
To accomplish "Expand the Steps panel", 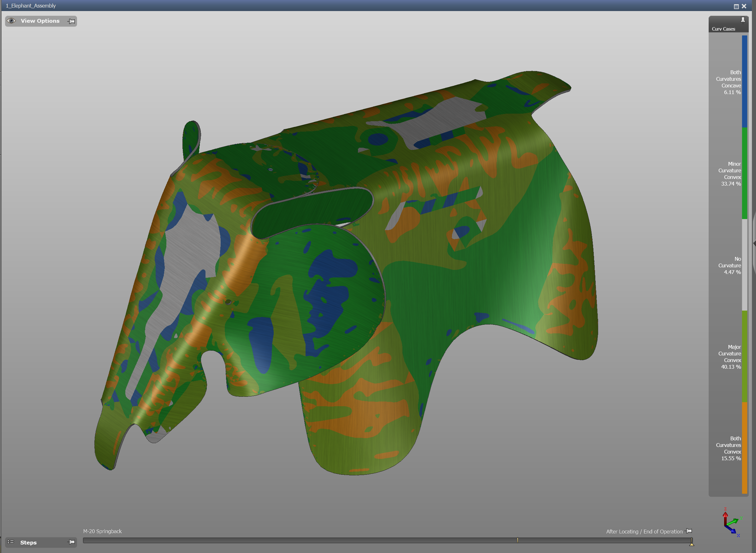I will [x=28, y=542].
